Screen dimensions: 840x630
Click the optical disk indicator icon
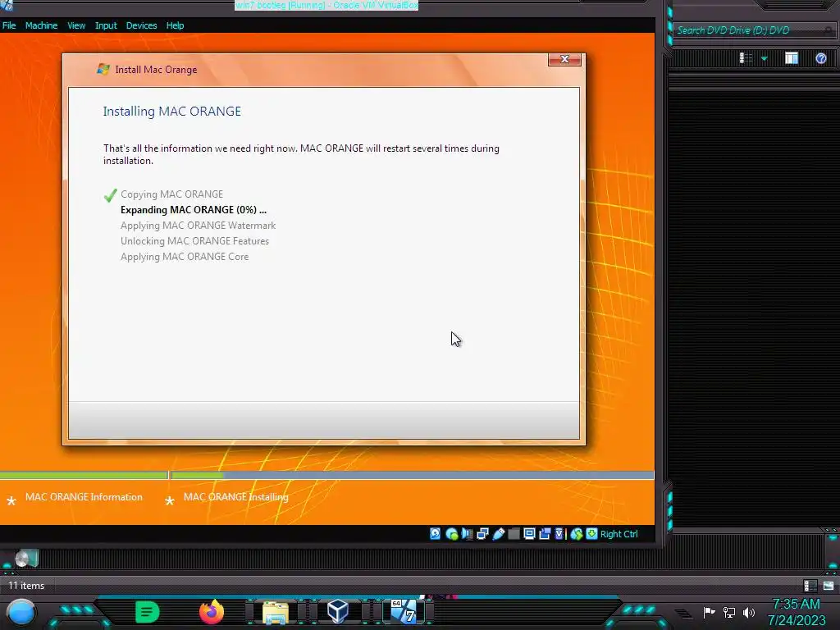452,533
